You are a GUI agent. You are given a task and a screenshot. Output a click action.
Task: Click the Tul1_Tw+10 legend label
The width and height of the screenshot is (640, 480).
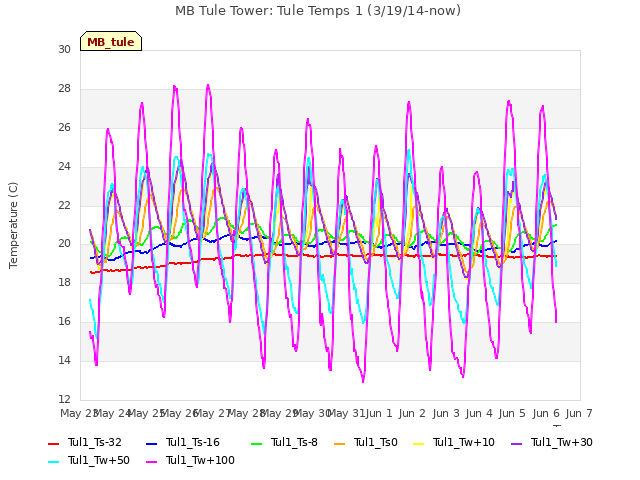click(x=464, y=442)
